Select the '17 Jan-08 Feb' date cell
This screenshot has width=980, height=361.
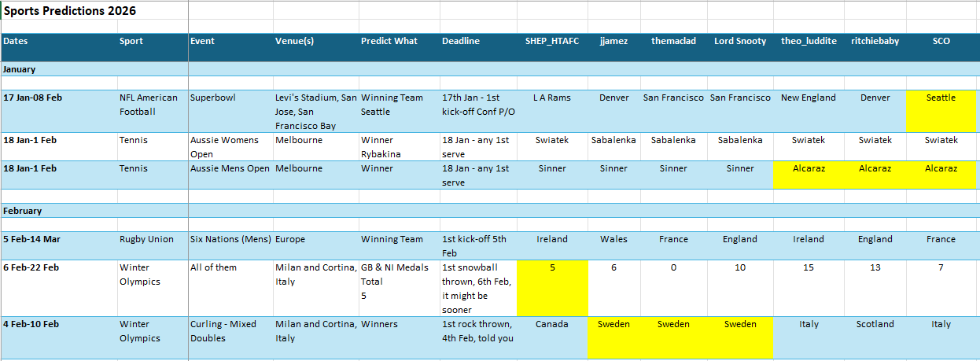(59, 111)
